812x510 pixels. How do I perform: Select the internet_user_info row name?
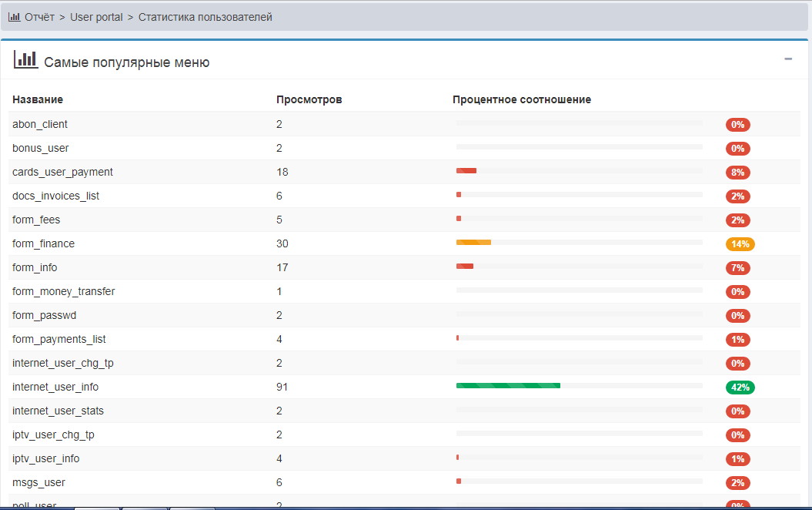coord(55,387)
